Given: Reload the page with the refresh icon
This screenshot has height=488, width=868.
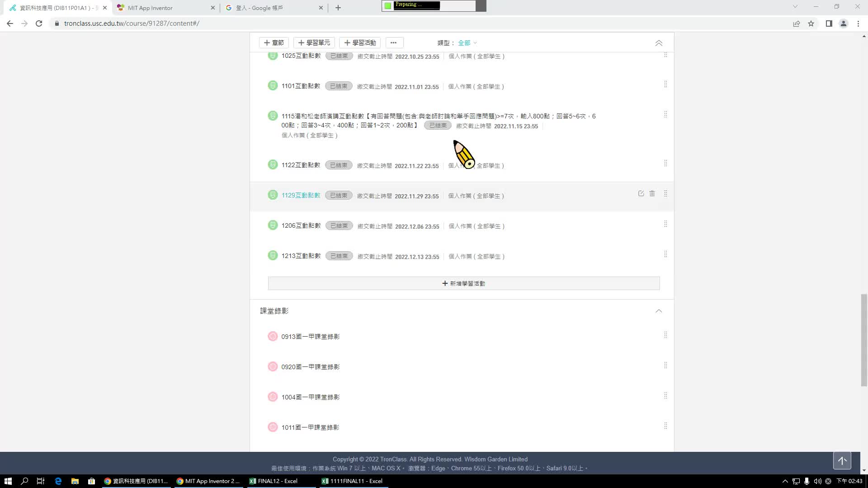Looking at the screenshot, I should [39, 23].
